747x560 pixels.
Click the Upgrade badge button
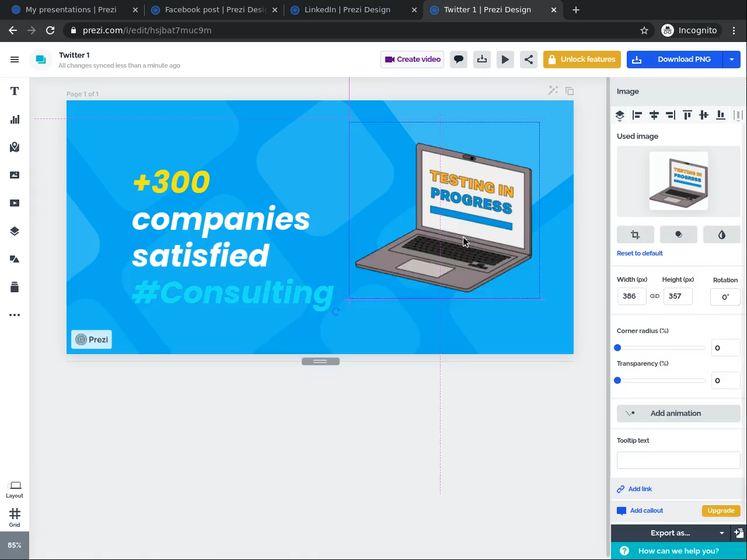(721, 511)
